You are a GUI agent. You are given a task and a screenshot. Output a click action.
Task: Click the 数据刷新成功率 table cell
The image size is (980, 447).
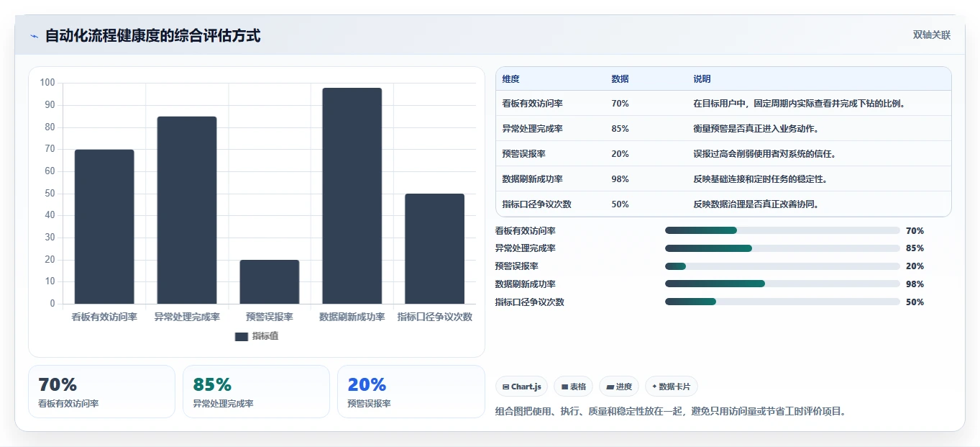coord(533,179)
